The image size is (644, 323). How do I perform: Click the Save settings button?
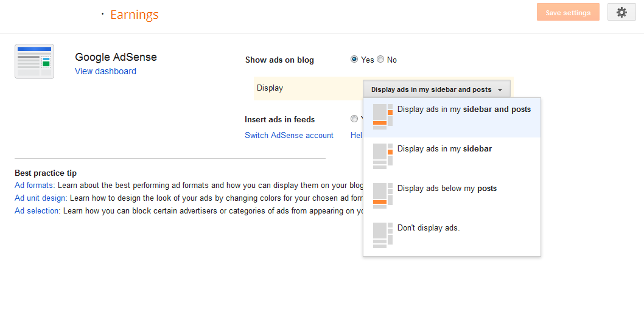[568, 12]
